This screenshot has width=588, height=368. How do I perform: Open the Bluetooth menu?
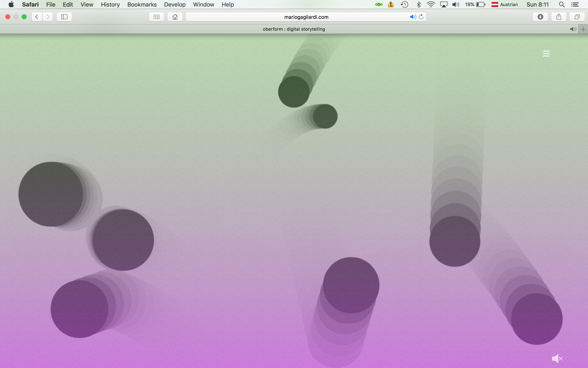pos(418,4)
